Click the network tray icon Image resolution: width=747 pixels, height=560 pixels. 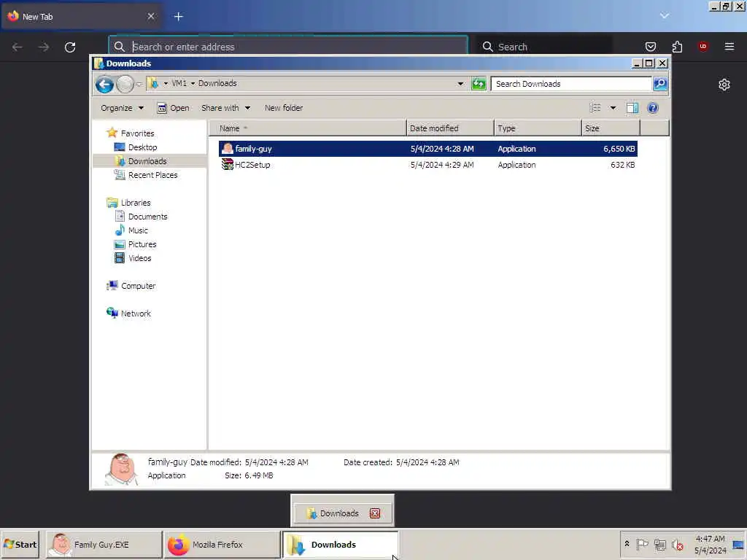[659, 544]
